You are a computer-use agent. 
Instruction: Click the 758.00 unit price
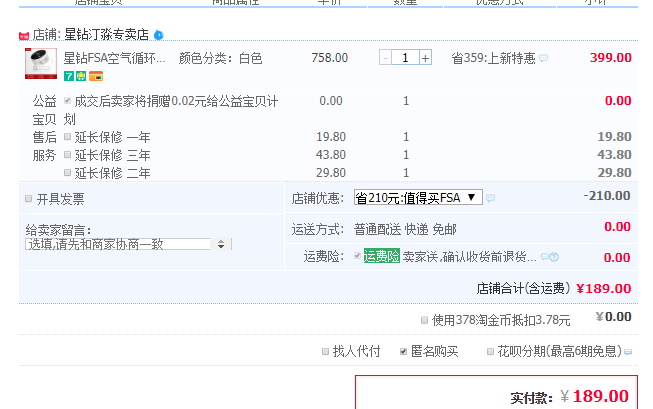[x=330, y=57]
